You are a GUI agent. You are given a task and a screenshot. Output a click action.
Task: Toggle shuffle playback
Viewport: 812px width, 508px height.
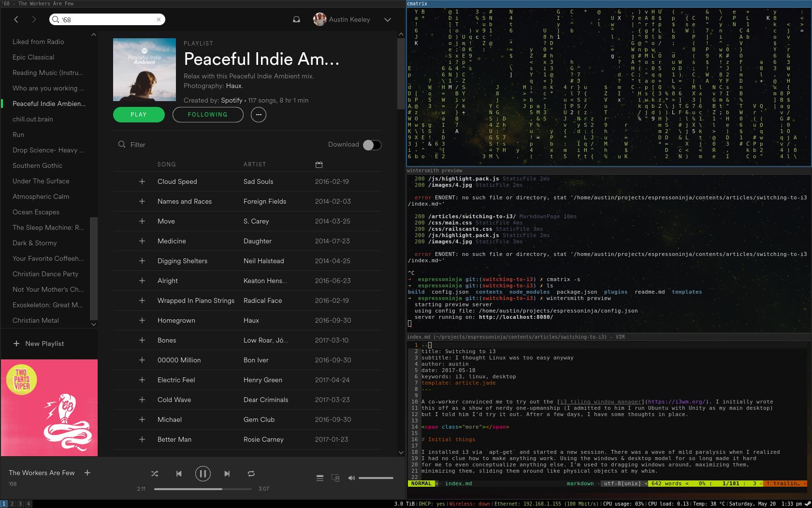[155, 474]
